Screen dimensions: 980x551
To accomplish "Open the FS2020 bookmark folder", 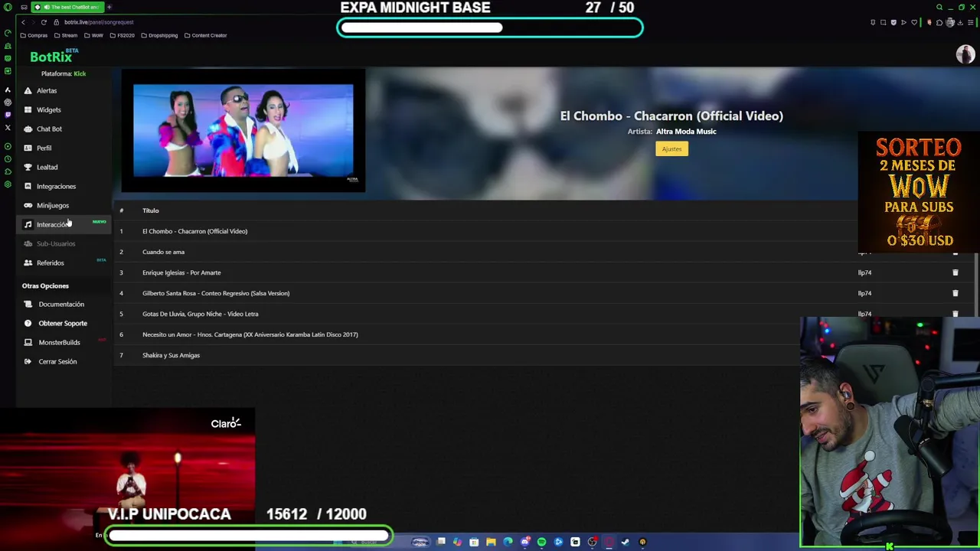I will tap(122, 35).
